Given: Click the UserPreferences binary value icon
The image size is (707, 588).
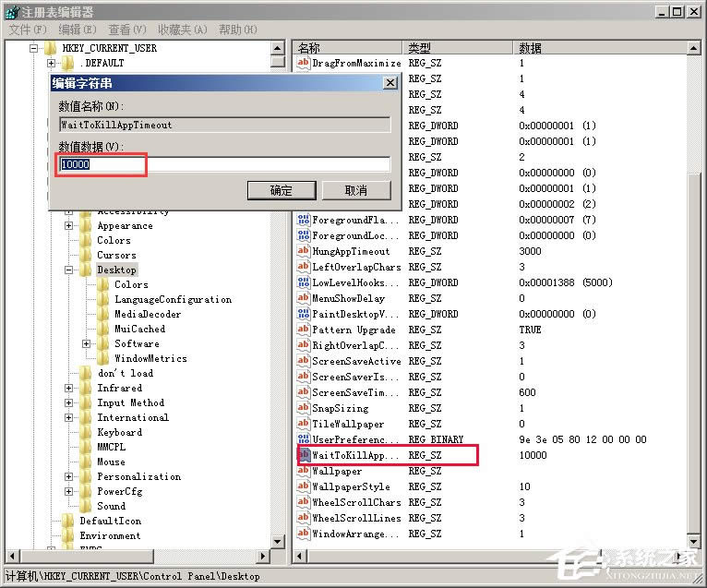Looking at the screenshot, I should pyautogui.click(x=304, y=440).
